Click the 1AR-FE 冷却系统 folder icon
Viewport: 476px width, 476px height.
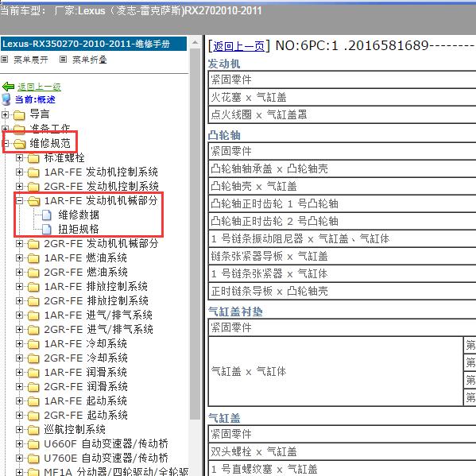[x=33, y=344]
